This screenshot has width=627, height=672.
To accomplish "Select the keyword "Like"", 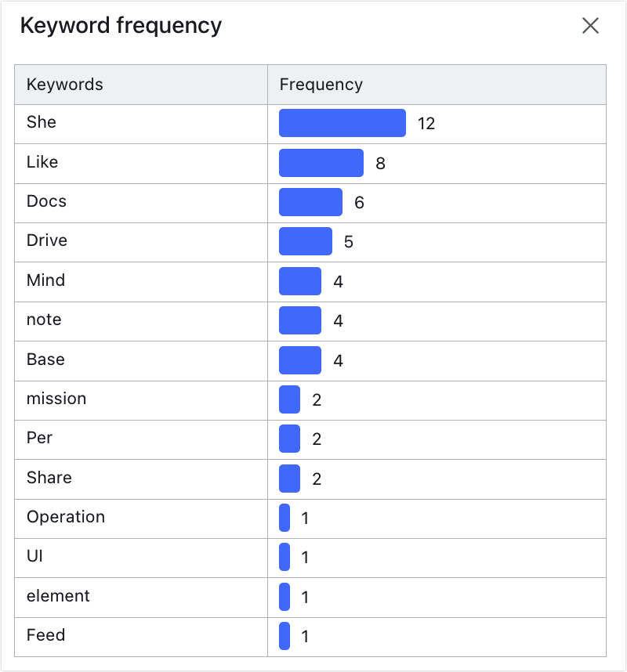I will pos(42,162).
